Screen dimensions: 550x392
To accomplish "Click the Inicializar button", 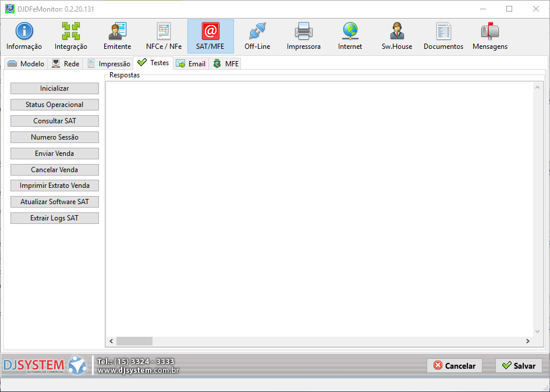I will 55,88.
